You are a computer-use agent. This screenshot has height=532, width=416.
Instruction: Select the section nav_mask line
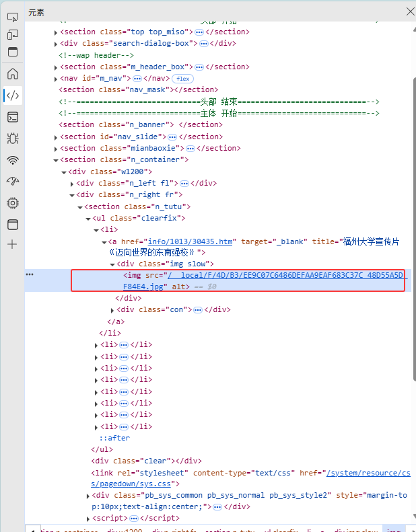pos(138,89)
